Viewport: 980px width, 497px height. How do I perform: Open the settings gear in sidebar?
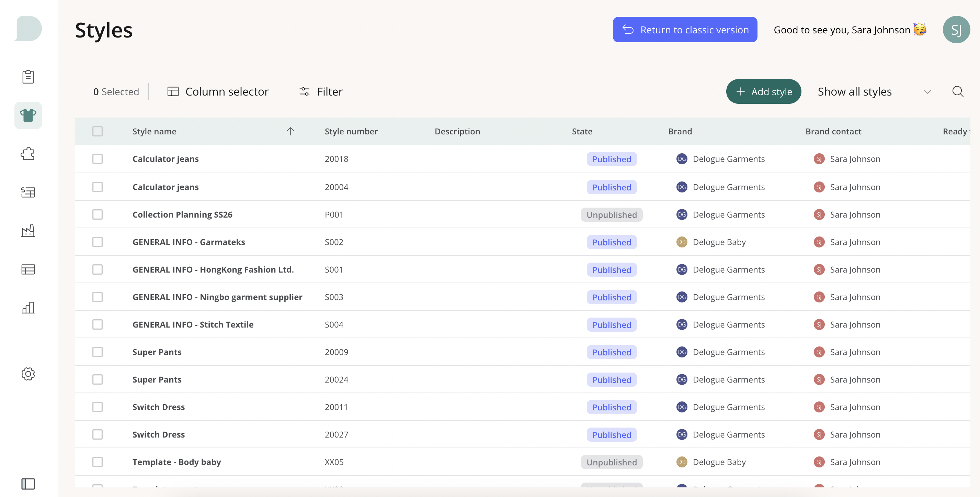tap(28, 374)
